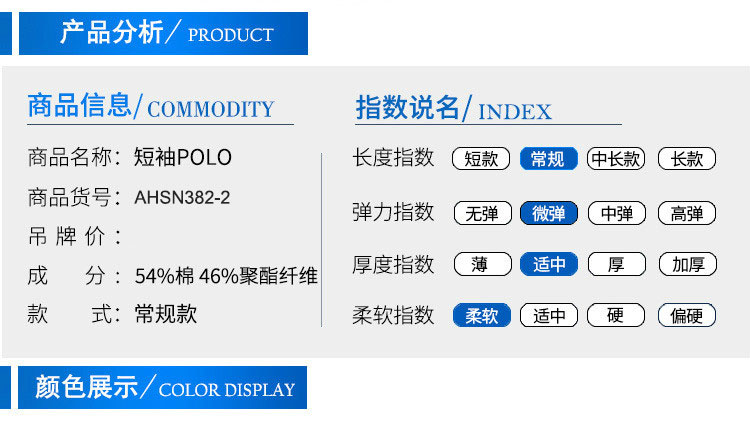The height and width of the screenshot is (423, 750).
Task: Pick 高弹 elasticity option
Action: click(x=687, y=213)
